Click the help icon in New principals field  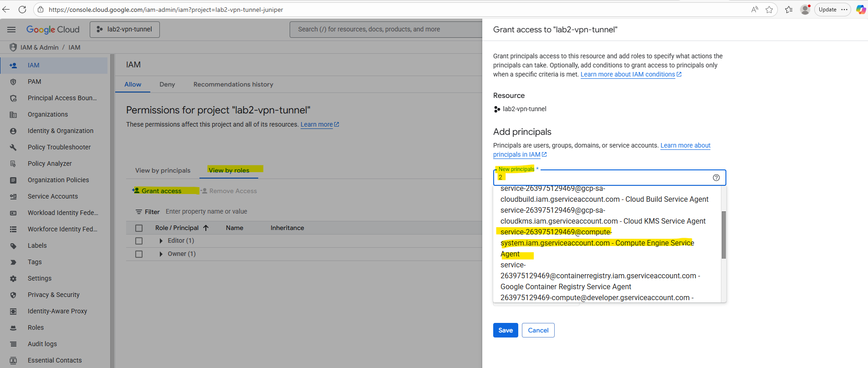click(x=716, y=178)
